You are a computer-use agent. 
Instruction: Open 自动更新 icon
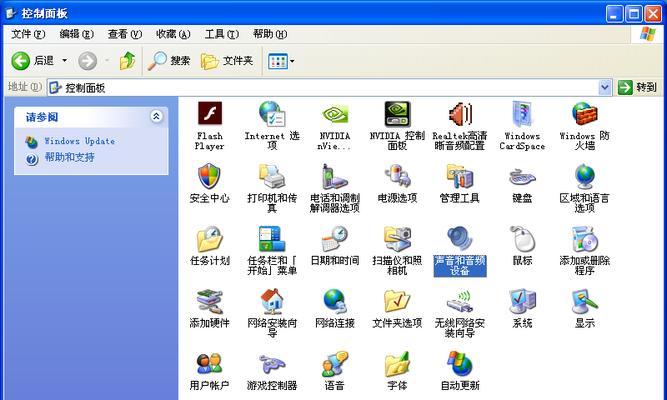point(460,364)
